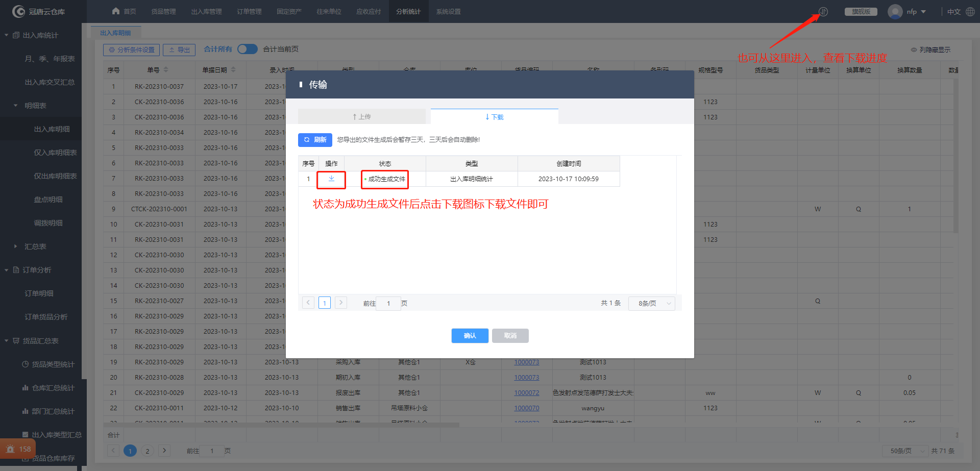Open the 出入库管理 menu
980x471 pixels.
coord(206,11)
